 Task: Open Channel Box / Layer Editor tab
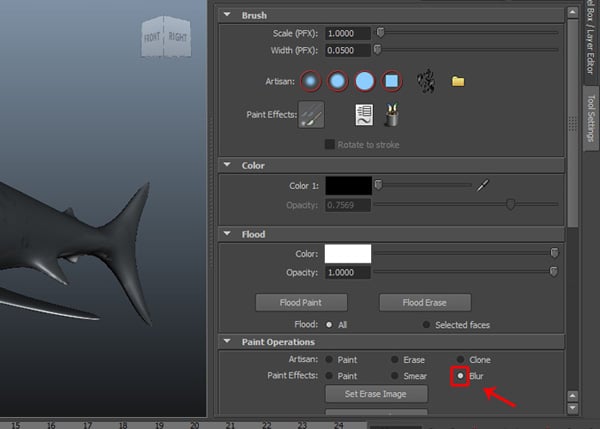pyautogui.click(x=591, y=38)
